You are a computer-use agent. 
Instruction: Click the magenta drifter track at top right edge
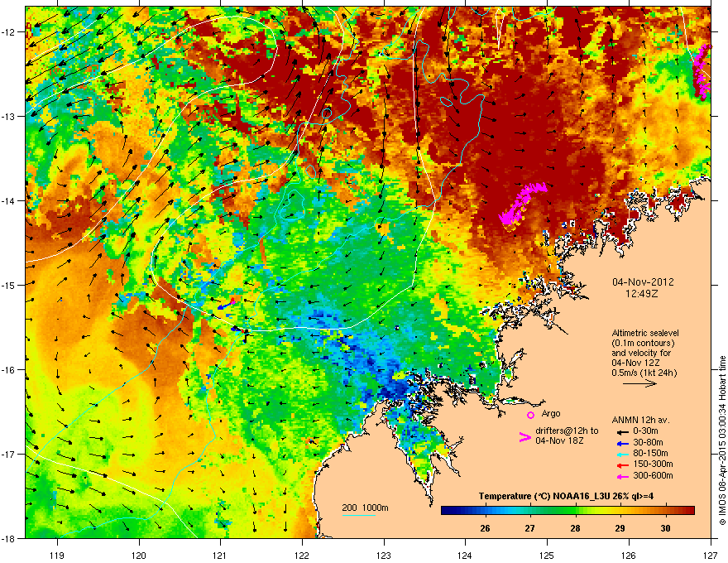[702, 72]
